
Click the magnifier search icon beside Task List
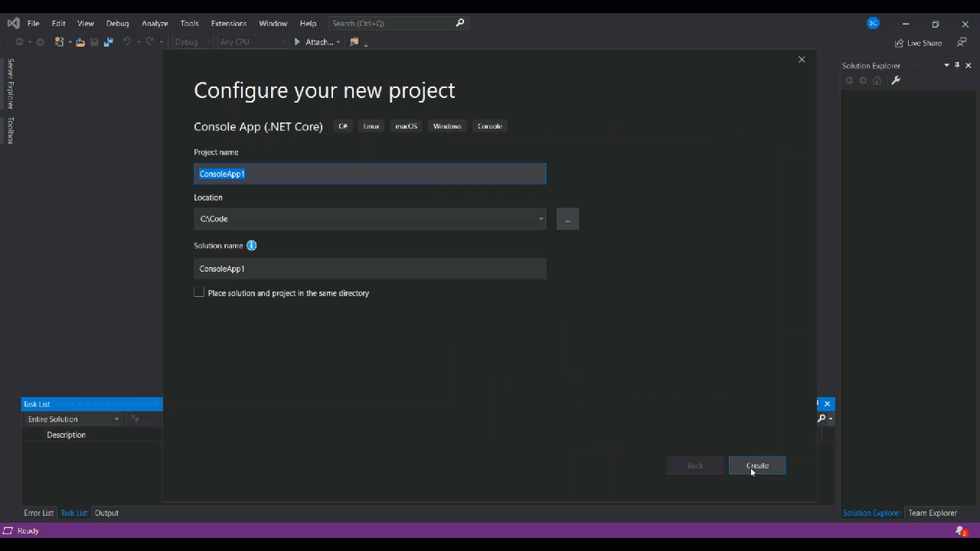(822, 419)
